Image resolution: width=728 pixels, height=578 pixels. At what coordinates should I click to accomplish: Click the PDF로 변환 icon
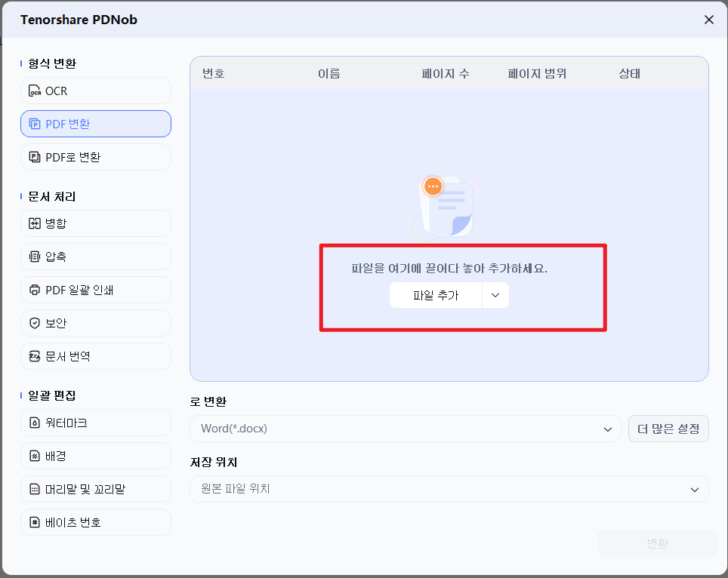[x=35, y=157]
